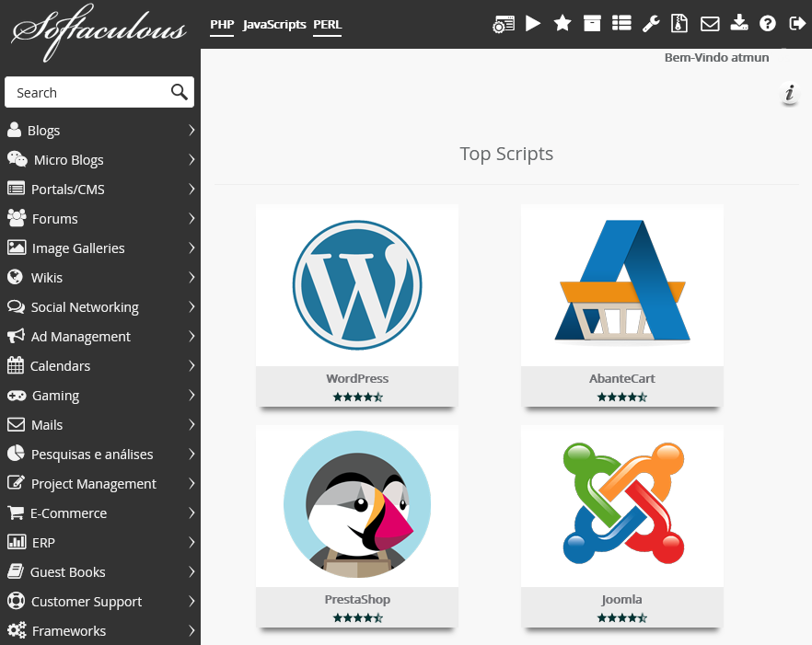Click the Joomla star rating
This screenshot has width=812, height=645.
(622, 617)
